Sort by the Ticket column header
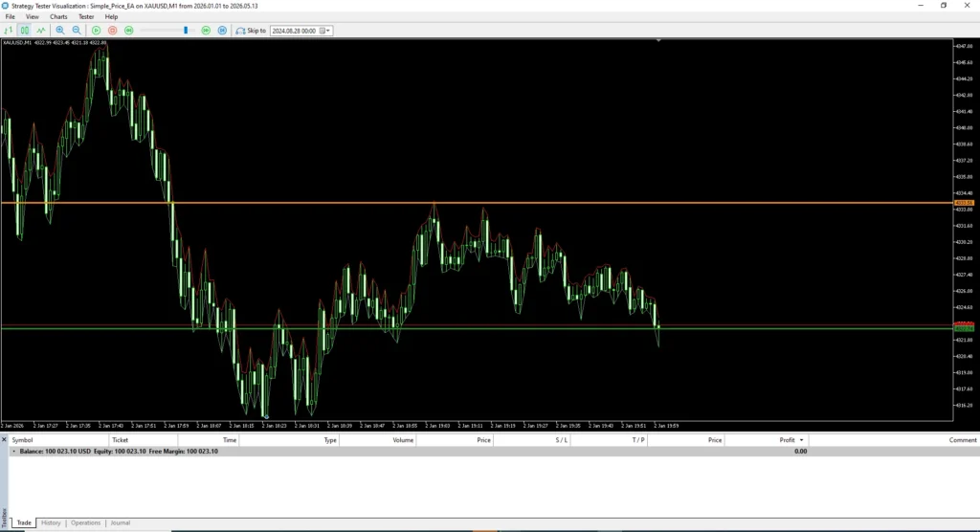Screen dimensions: 980x532 click(144, 440)
